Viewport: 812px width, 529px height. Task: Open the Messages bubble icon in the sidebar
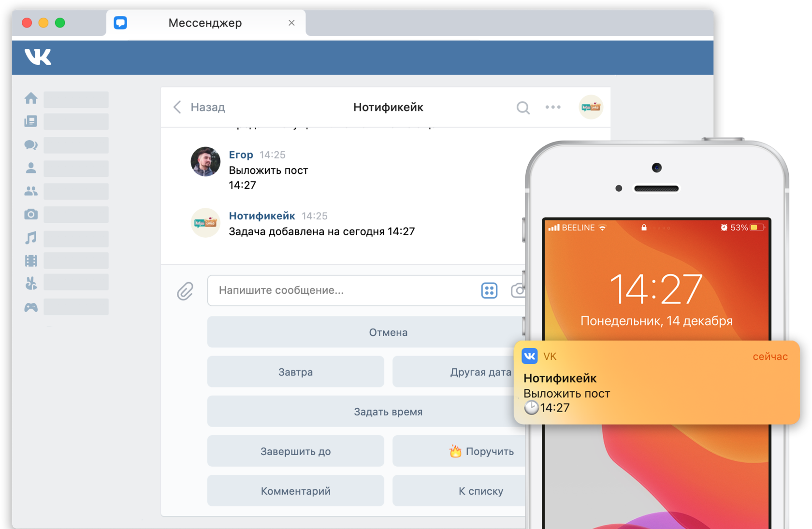click(x=31, y=144)
